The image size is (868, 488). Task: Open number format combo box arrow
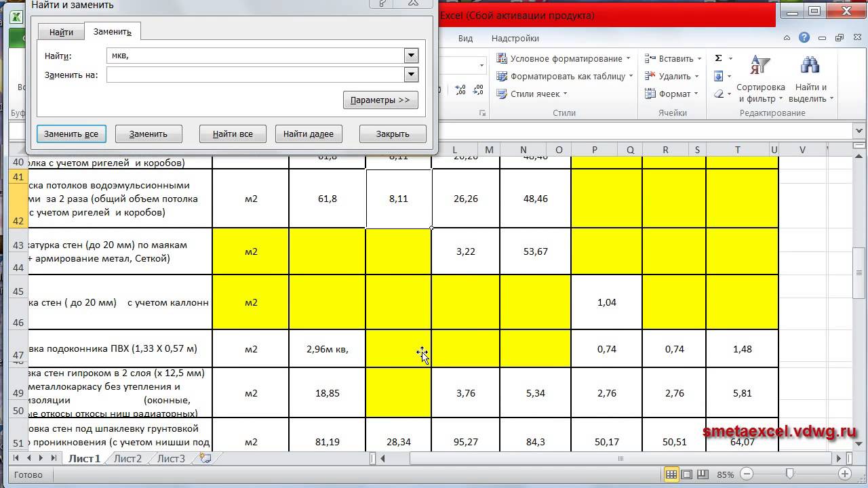482,65
